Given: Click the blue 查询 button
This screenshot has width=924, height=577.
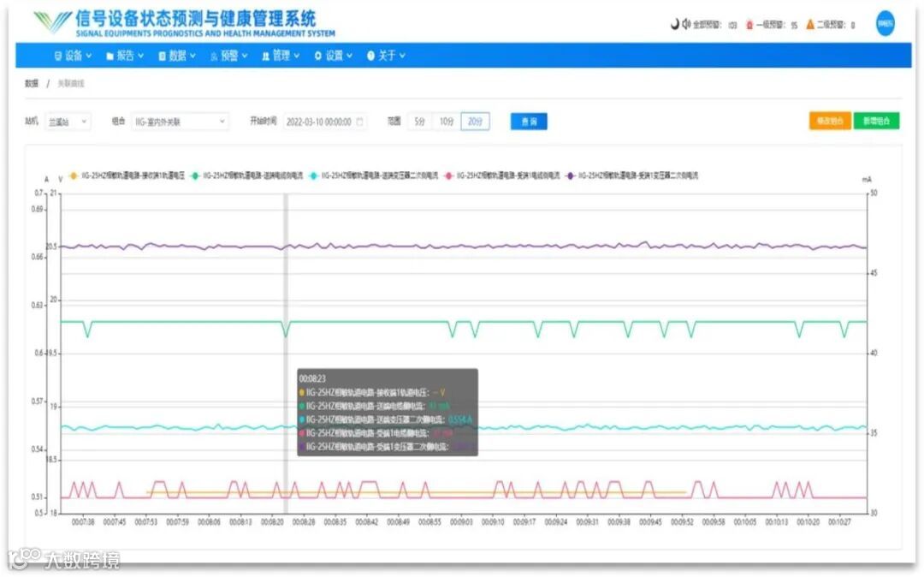Looking at the screenshot, I should [x=529, y=122].
